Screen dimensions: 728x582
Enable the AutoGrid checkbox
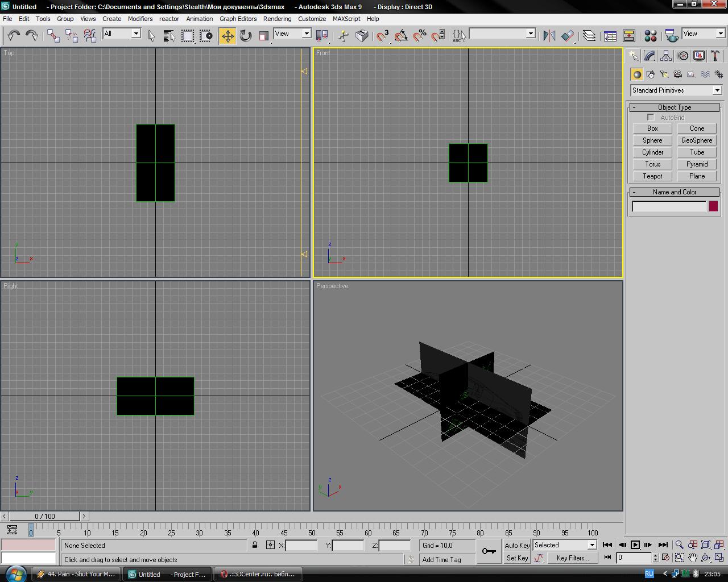point(651,118)
